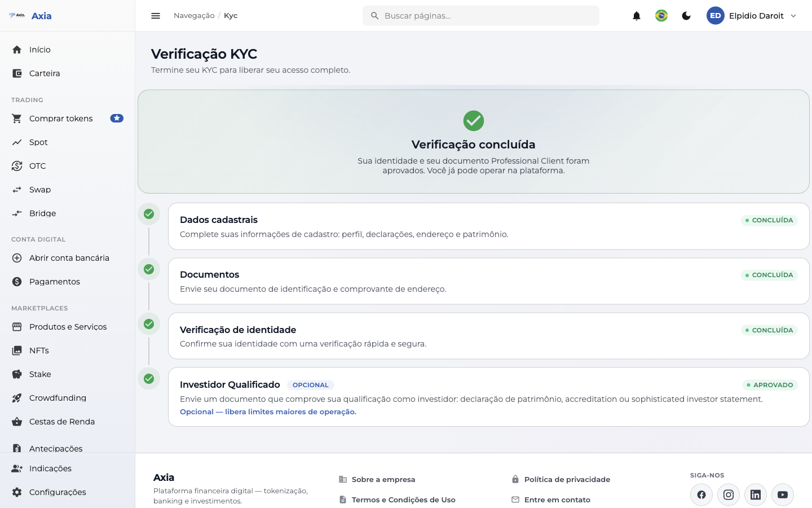Open the Dados cadastrais step card
The height and width of the screenshot is (508, 812).
click(x=488, y=226)
